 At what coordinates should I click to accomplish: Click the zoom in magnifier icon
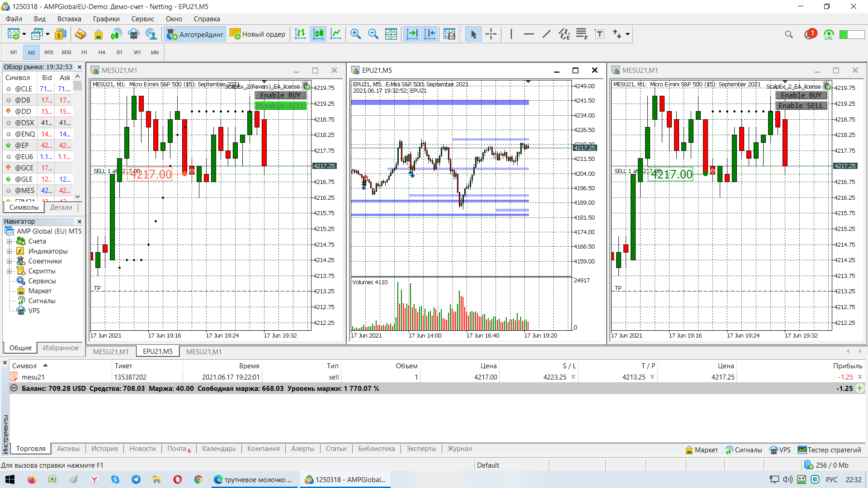click(356, 34)
